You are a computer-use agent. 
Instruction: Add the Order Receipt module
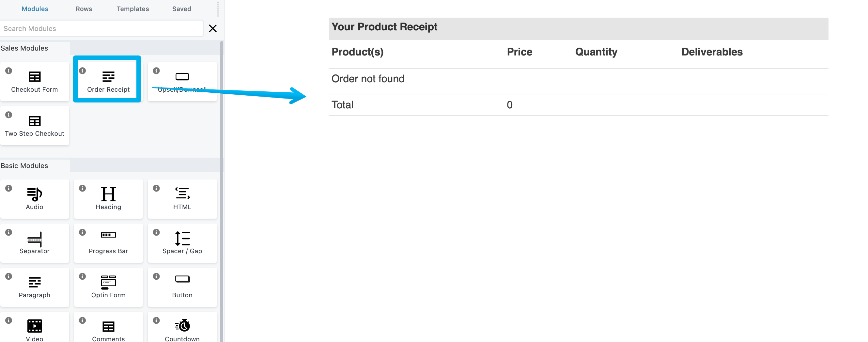click(x=108, y=81)
